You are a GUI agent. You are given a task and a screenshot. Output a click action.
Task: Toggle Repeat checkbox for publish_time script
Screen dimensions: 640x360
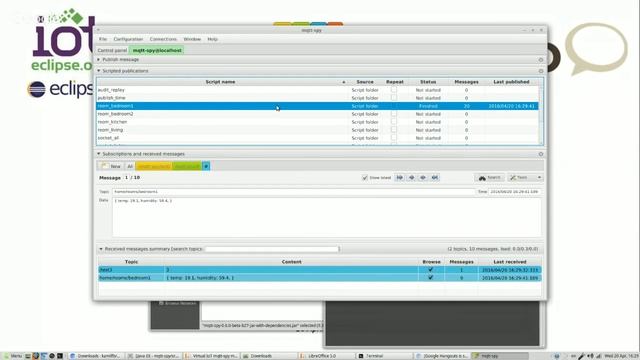pyautogui.click(x=394, y=98)
